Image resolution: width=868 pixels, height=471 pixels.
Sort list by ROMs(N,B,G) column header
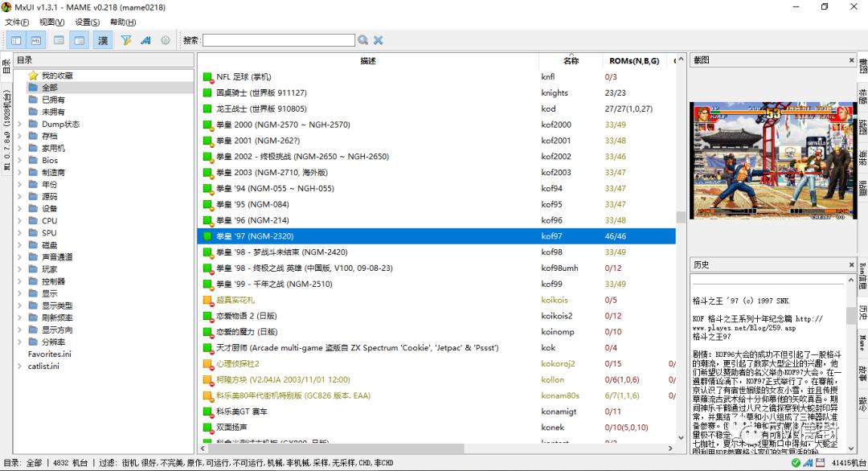(x=633, y=60)
